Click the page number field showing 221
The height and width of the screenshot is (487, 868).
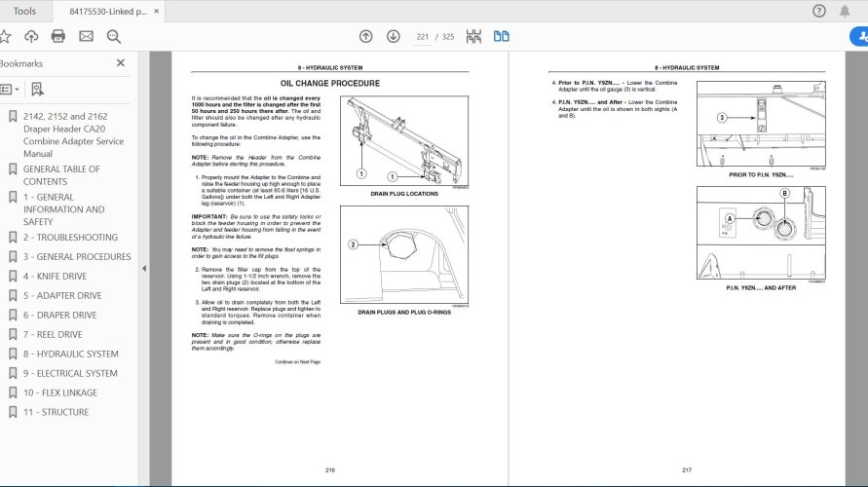pos(423,37)
